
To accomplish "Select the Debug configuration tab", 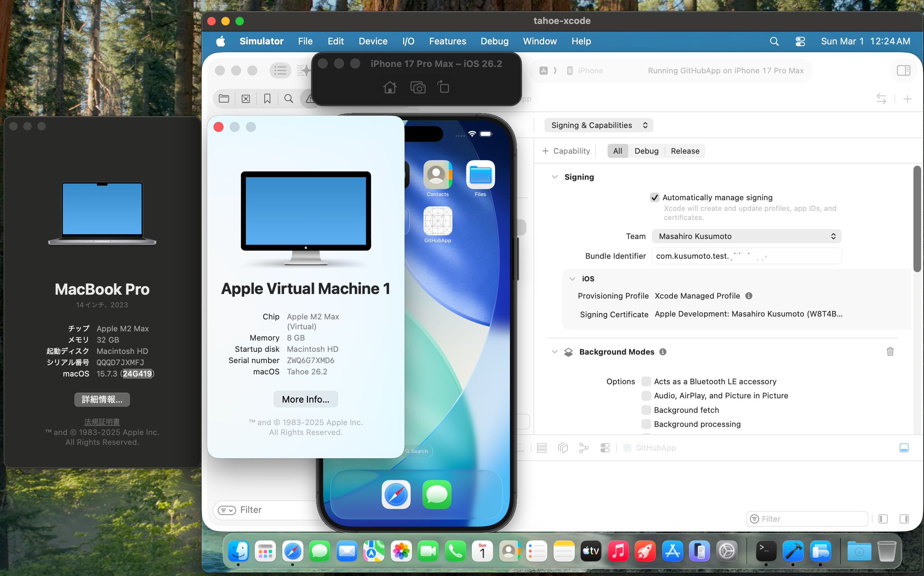I will point(646,151).
